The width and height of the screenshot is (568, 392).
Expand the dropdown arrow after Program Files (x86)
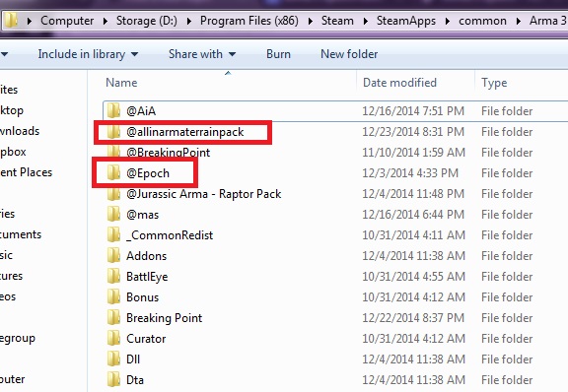point(311,21)
